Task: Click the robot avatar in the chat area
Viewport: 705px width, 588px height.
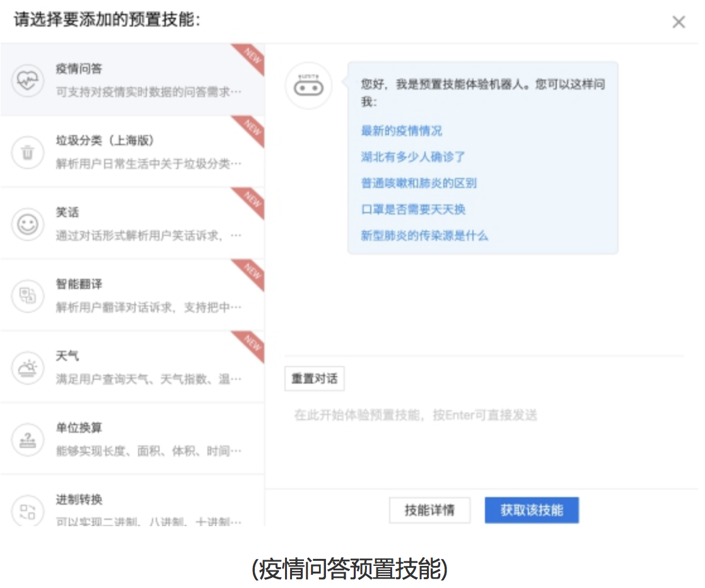Action: click(x=309, y=86)
